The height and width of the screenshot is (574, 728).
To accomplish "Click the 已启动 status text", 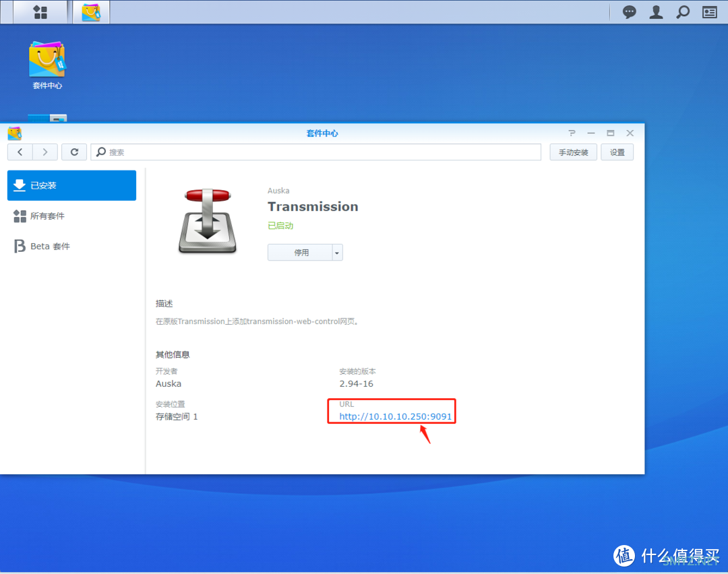I will click(280, 226).
